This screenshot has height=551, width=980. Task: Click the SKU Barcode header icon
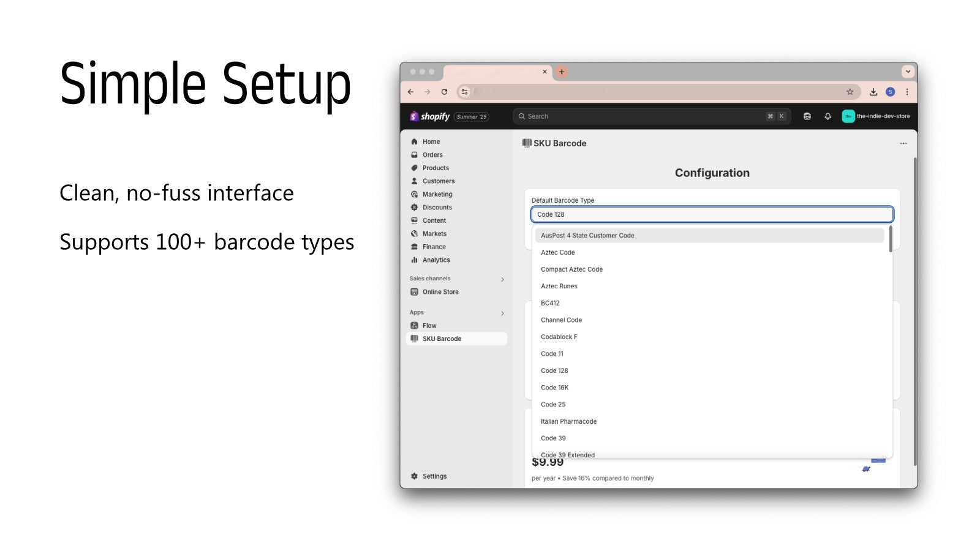pos(527,143)
